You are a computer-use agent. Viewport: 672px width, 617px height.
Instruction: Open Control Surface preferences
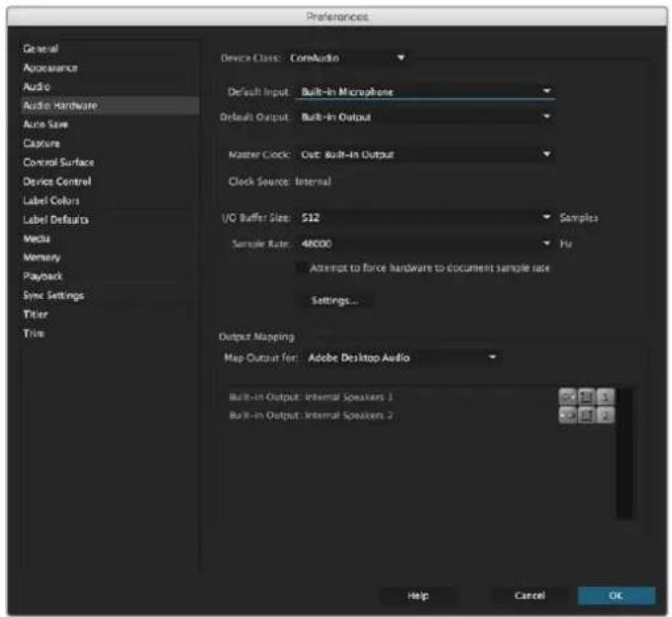pos(111,162)
